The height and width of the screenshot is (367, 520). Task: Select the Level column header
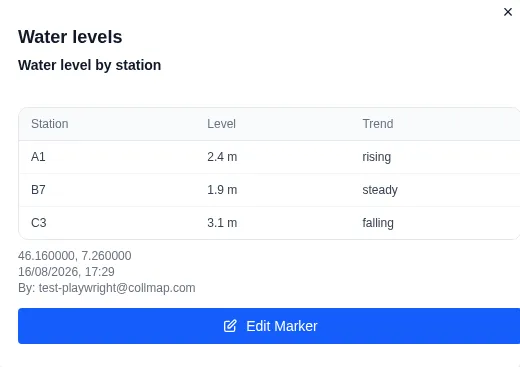221,124
